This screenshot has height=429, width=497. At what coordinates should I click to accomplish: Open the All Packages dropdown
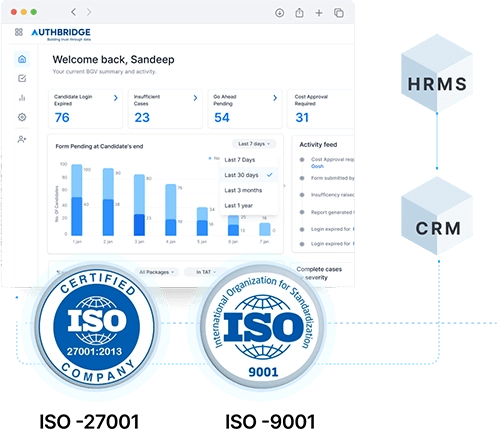pyautogui.click(x=157, y=272)
